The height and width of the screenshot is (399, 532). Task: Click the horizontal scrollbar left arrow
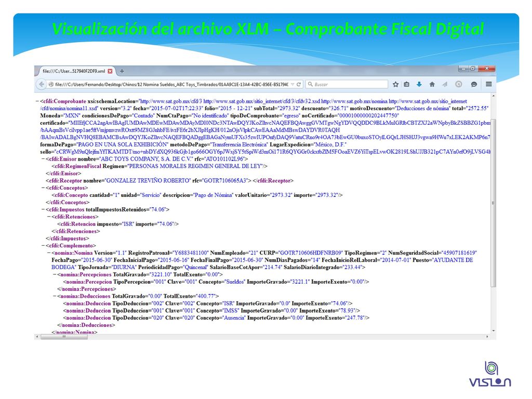tap(37, 337)
